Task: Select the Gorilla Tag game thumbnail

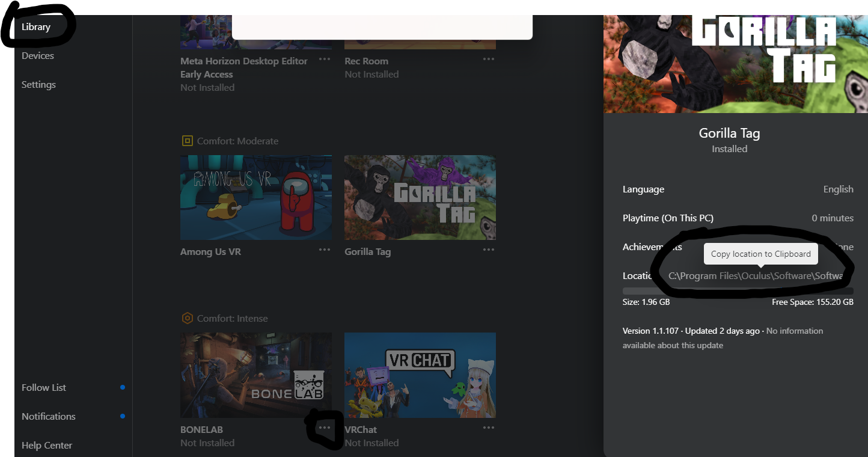Action: [420, 197]
